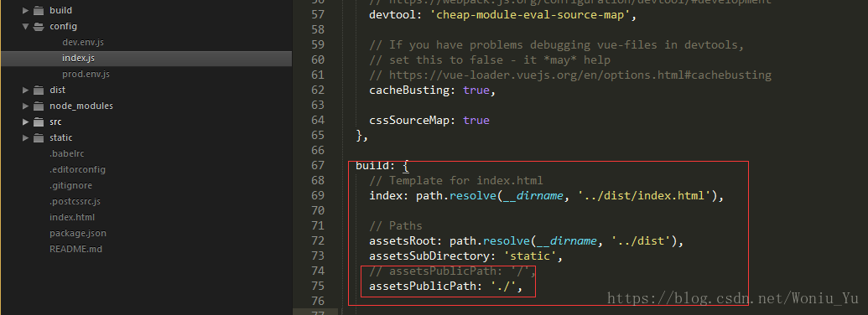Place cursor on line number 75

(319, 286)
